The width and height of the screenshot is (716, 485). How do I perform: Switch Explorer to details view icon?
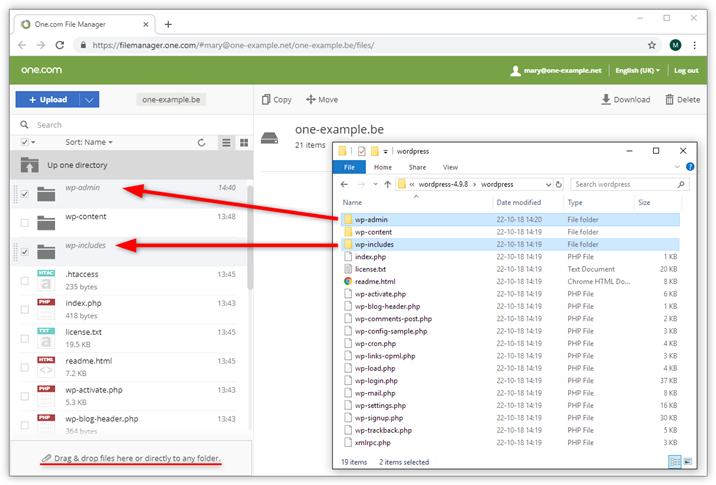click(x=674, y=462)
